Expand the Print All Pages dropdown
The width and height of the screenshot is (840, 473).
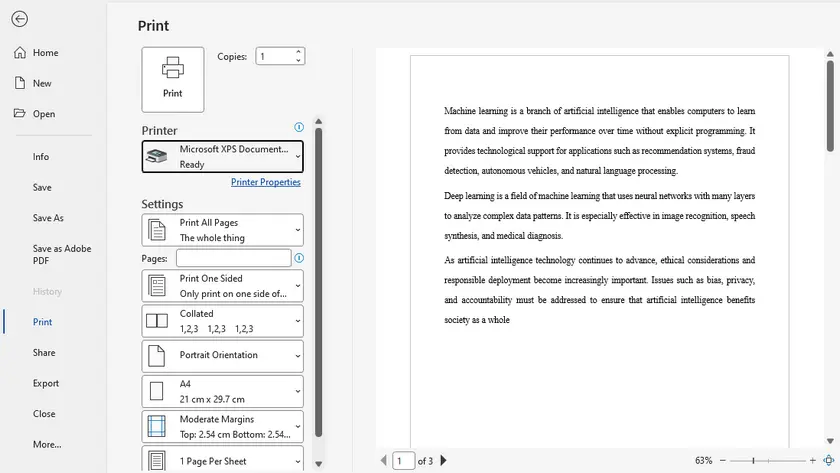(222, 230)
